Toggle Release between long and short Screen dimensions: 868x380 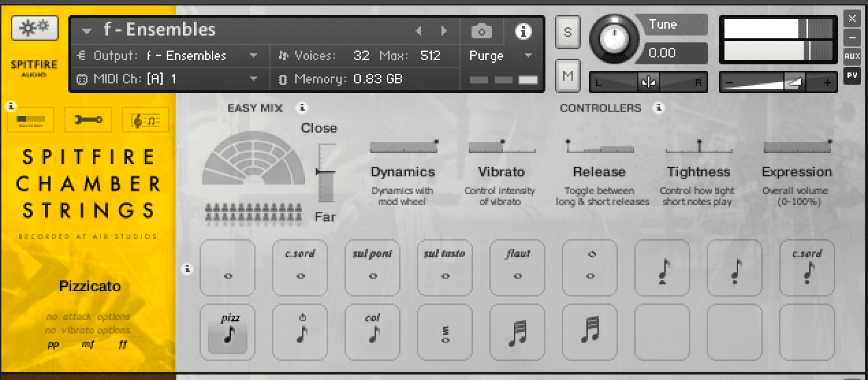[x=599, y=146]
